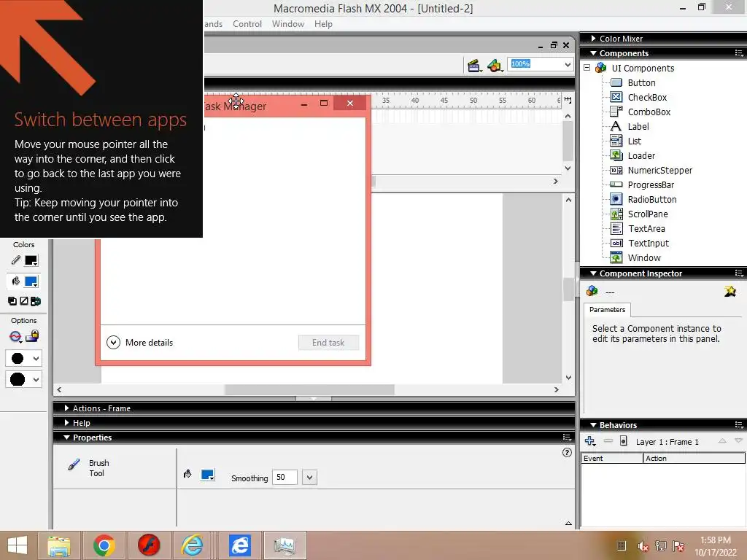
Task: Select the Label component
Action: pos(638,126)
